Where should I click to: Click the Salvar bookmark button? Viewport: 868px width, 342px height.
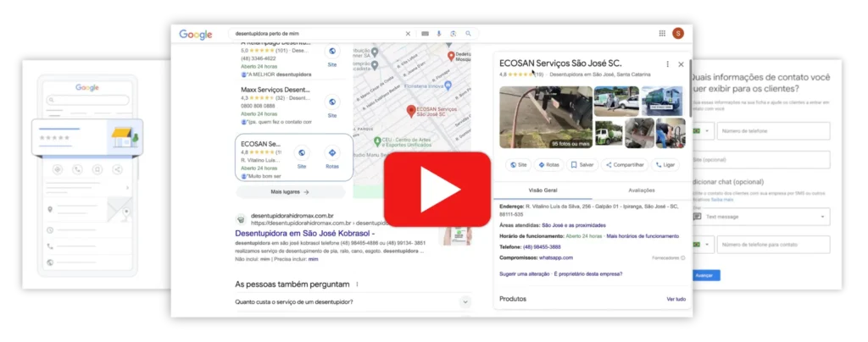click(x=582, y=164)
